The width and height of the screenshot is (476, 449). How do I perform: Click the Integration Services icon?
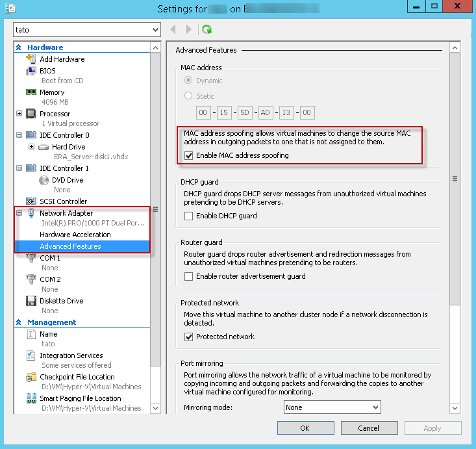31,356
